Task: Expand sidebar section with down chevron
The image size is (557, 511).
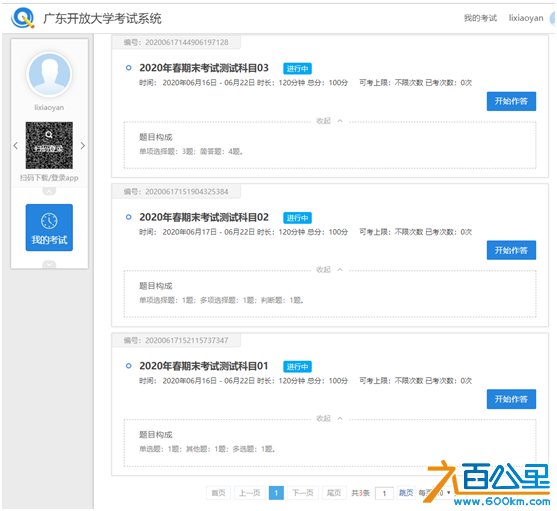Action: tap(49, 265)
